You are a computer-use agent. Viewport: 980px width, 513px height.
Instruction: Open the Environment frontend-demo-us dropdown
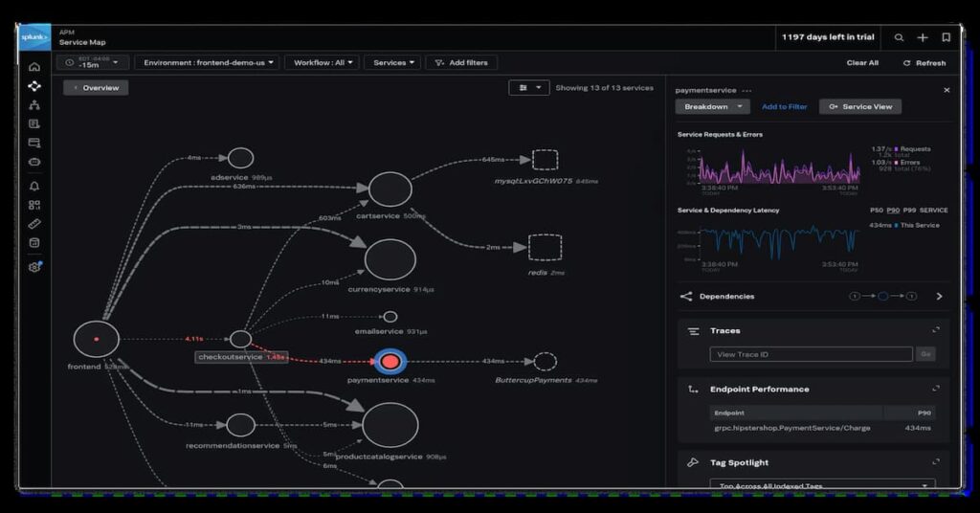[x=207, y=62]
